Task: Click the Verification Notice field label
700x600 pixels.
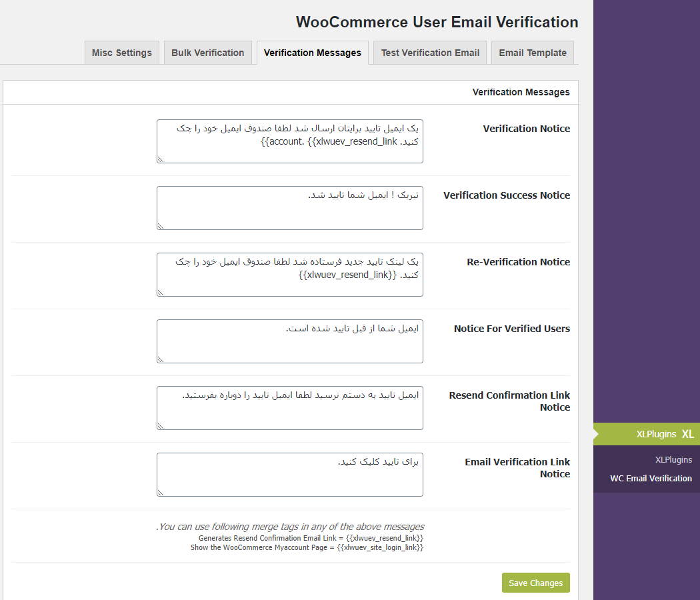Action: tap(527, 129)
